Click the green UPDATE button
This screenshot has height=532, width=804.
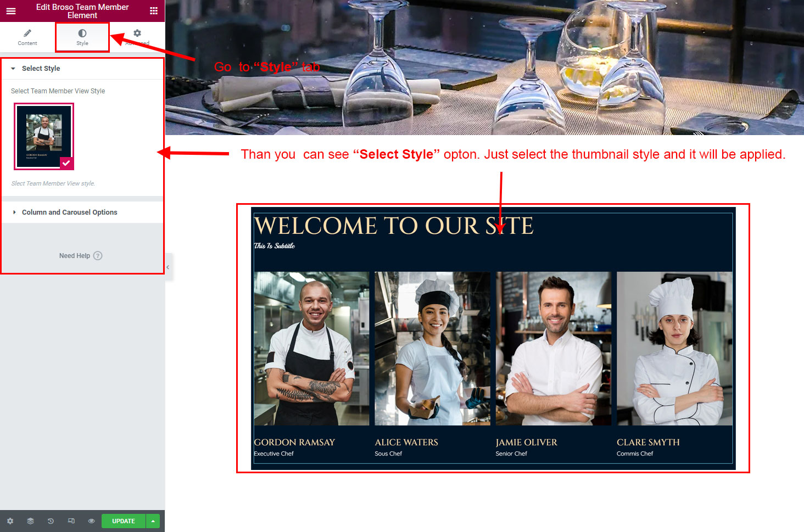tap(124, 521)
